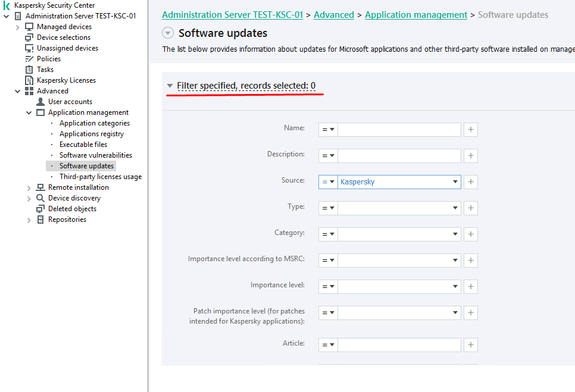Image resolution: width=575 pixels, height=392 pixels.
Task: Click the Managed devices monitor icon
Action: point(29,27)
